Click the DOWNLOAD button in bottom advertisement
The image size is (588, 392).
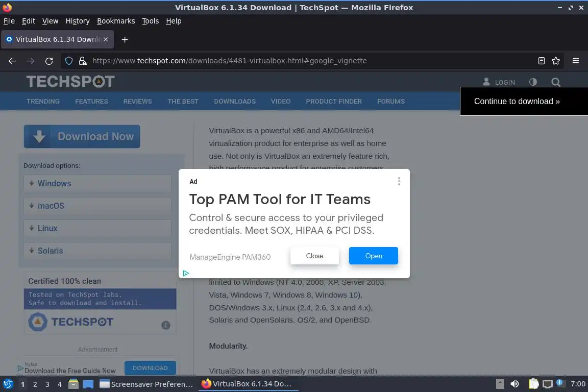tap(150, 368)
